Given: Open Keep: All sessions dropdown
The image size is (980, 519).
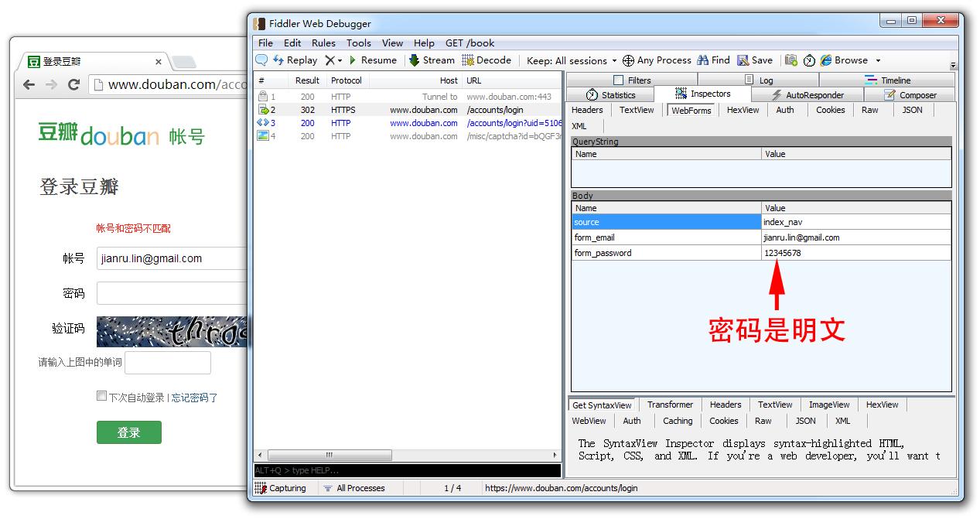Looking at the screenshot, I should 572,60.
